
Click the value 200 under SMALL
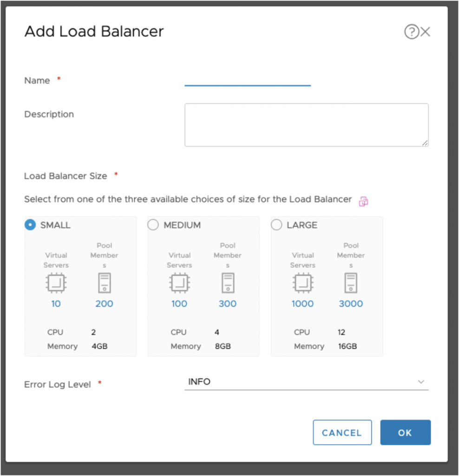pyautogui.click(x=105, y=304)
